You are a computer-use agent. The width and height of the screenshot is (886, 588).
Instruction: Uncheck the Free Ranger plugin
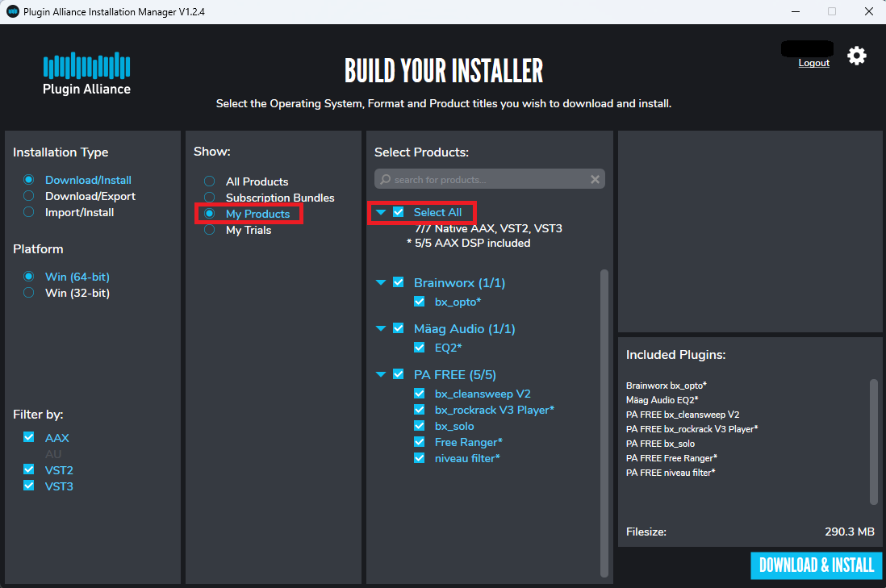420,442
